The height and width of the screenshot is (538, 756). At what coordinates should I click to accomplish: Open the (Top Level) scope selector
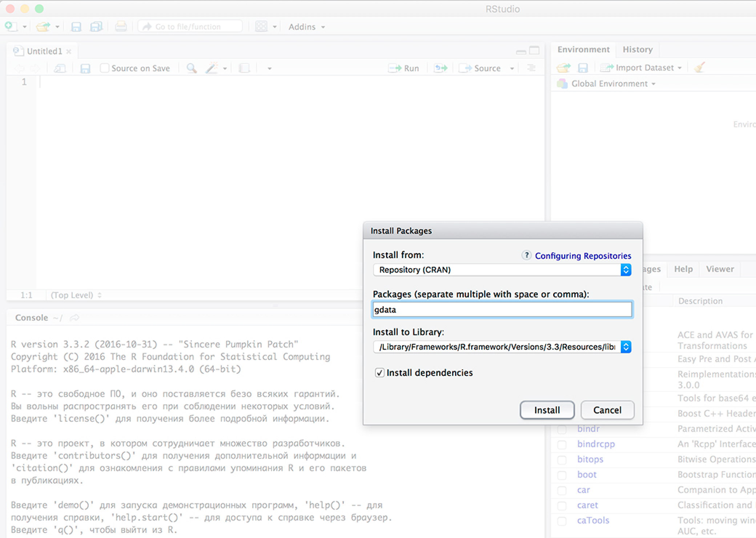click(76, 295)
